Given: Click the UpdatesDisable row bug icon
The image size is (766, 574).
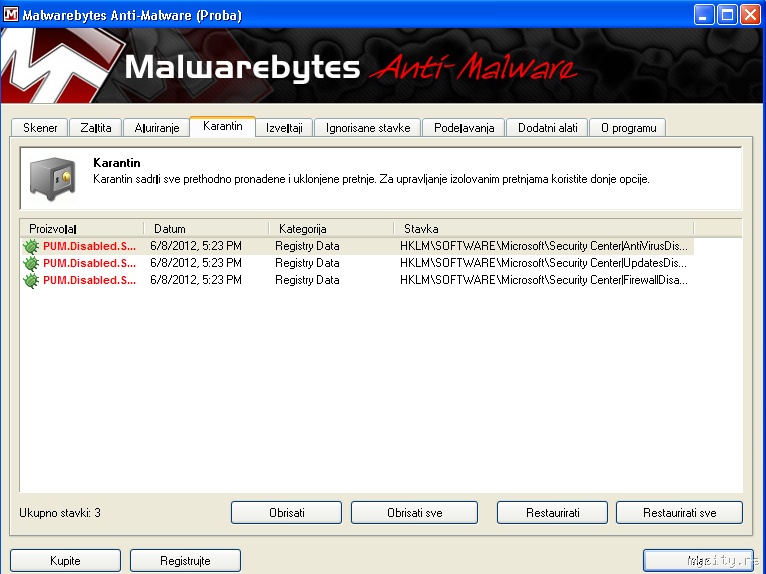Looking at the screenshot, I should point(31,263).
